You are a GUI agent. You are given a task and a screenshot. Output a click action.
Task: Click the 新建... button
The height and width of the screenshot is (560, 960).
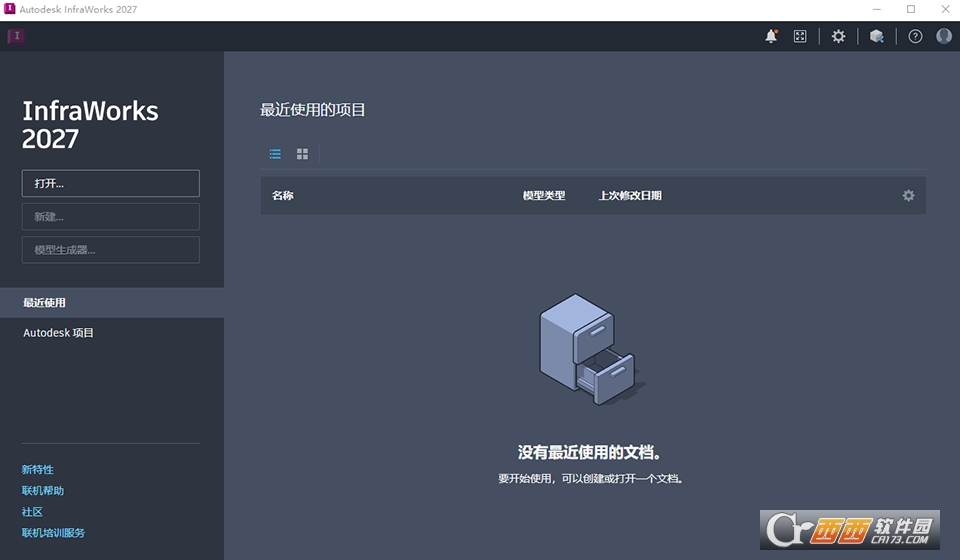pyautogui.click(x=111, y=217)
